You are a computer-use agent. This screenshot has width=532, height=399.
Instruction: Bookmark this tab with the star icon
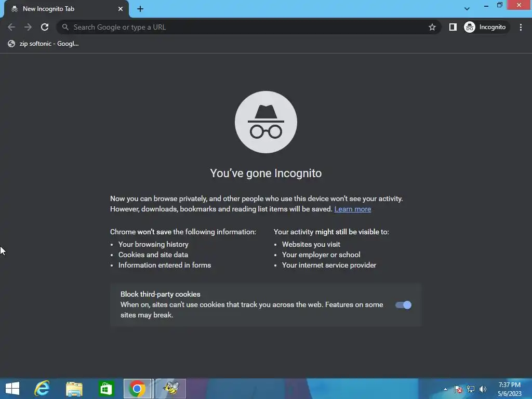coord(432,27)
